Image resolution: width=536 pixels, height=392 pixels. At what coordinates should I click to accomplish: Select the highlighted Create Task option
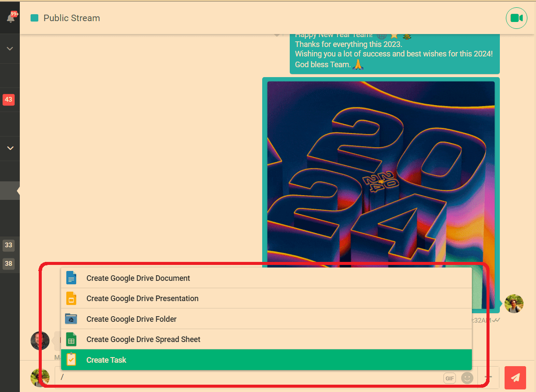pyautogui.click(x=106, y=360)
